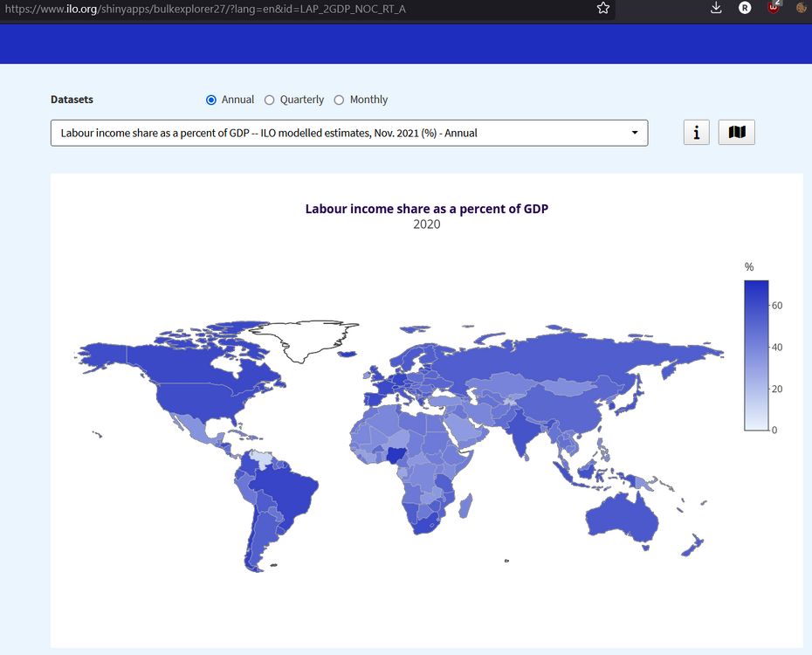Select the Quarterly frequency radio button
The height and width of the screenshot is (655, 812).
pos(270,100)
